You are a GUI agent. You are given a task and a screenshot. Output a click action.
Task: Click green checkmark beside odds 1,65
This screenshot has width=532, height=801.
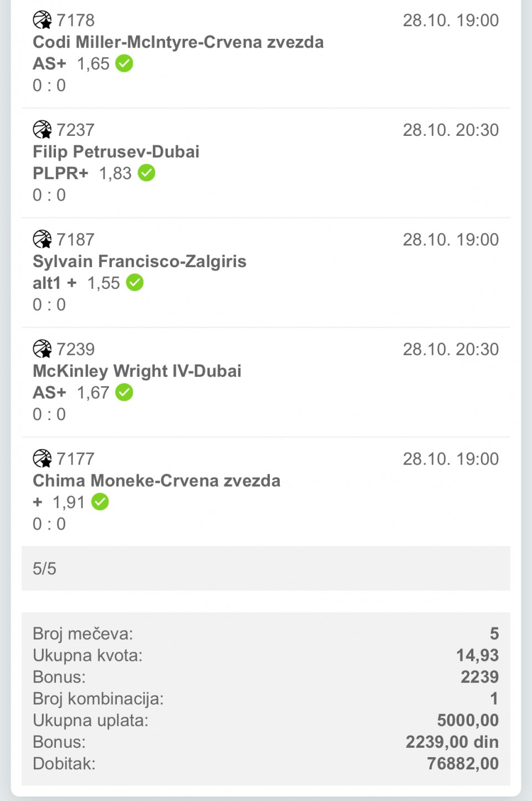tap(124, 64)
